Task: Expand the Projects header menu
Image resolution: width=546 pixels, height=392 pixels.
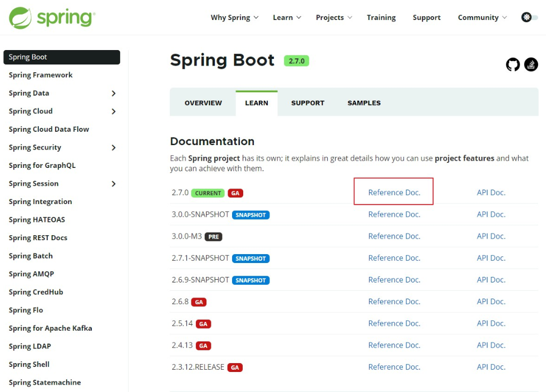Action: [x=334, y=17]
